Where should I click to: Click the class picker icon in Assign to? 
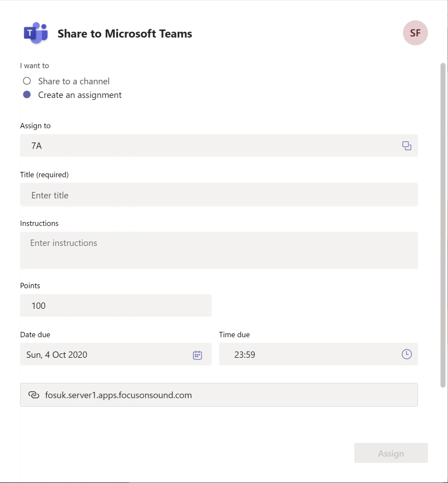[x=406, y=146]
